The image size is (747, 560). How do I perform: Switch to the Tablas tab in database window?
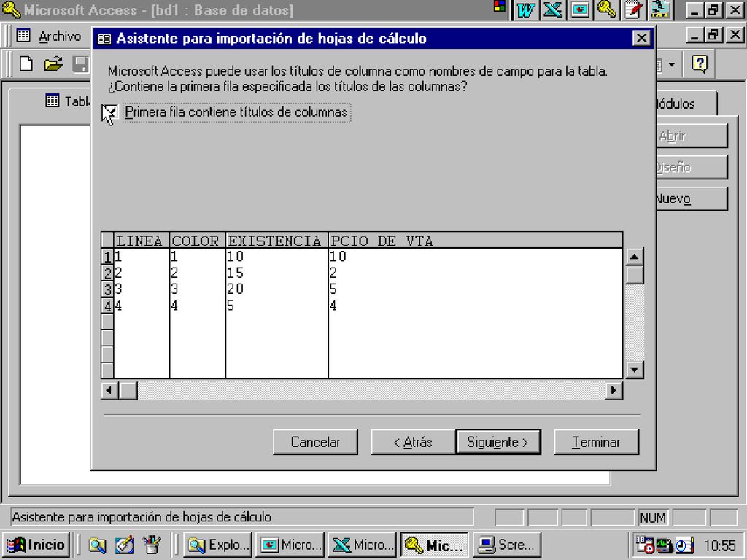coord(68,101)
